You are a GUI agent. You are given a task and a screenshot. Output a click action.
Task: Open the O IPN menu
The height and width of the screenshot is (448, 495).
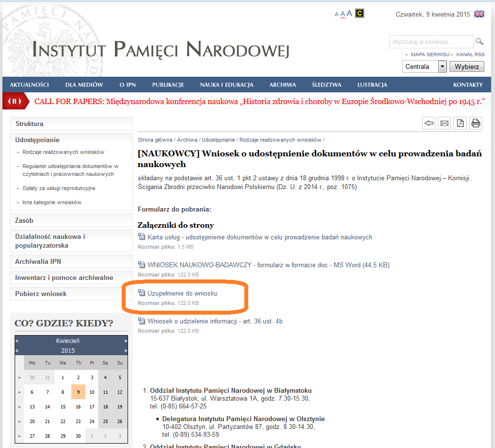(x=128, y=85)
